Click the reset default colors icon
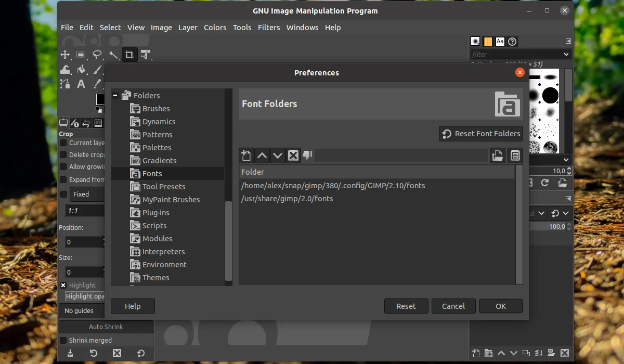This screenshot has width=624, height=364. point(98,110)
